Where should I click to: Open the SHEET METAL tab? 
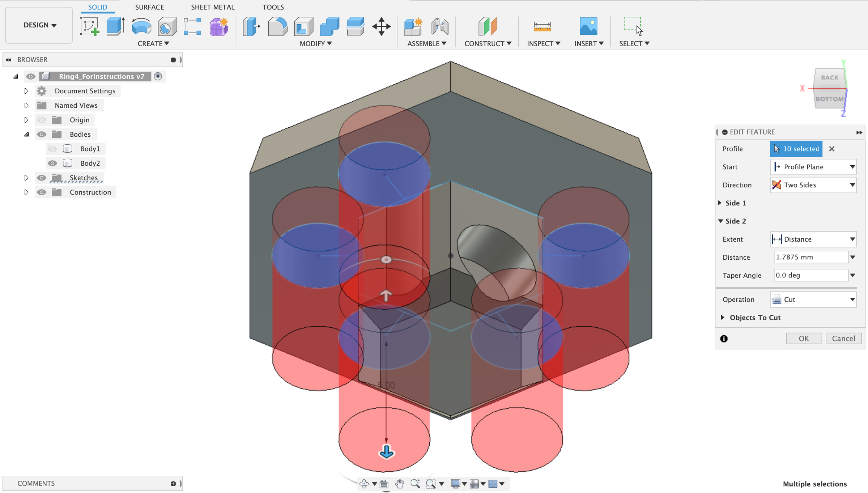[213, 7]
